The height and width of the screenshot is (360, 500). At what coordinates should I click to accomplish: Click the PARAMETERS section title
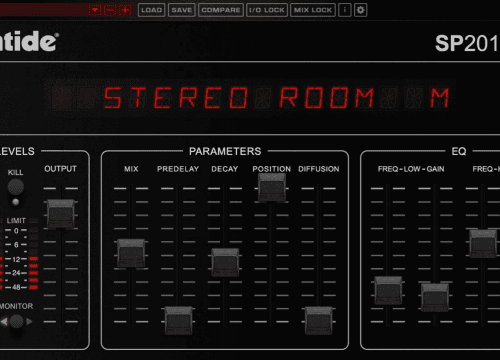coord(225,151)
